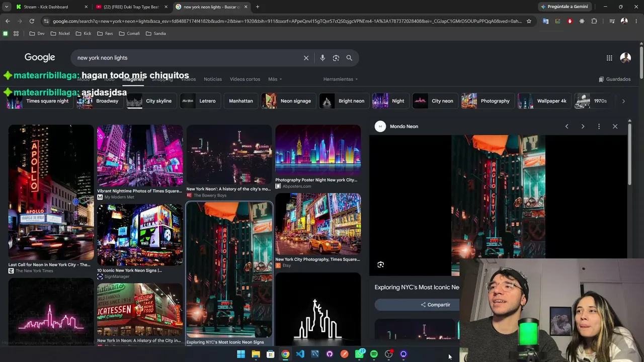Open the Google Translate extension
This screenshot has height=362, width=644.
click(545, 21)
